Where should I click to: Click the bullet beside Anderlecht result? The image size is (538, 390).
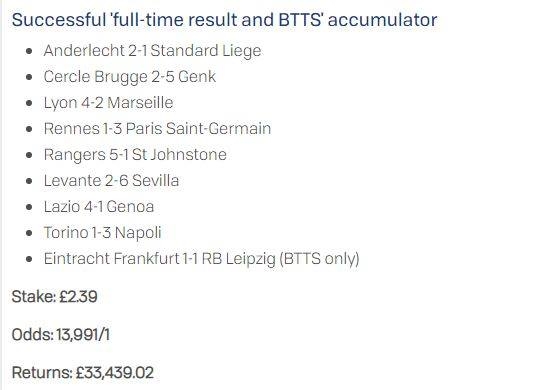pyautogui.click(x=29, y=51)
